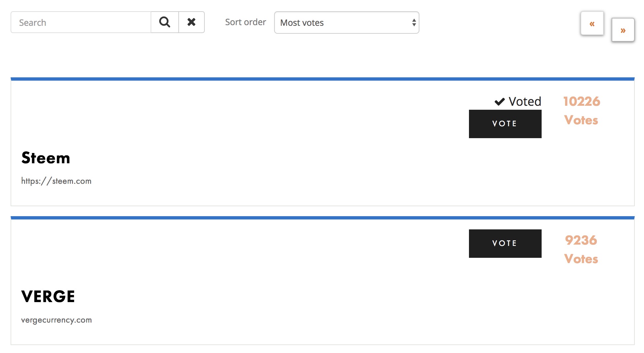The height and width of the screenshot is (353, 644).
Task: Click the Sort order label
Action: (245, 22)
